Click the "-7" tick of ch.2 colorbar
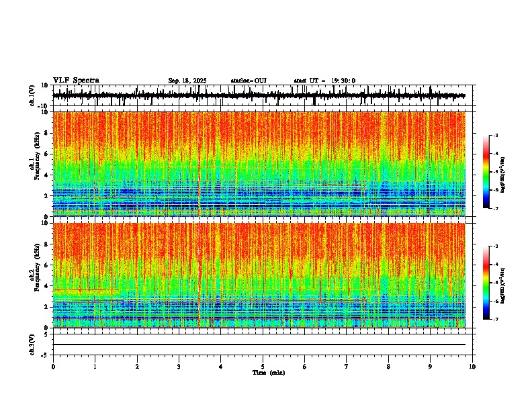Image resolution: width=532 pixels, height=411 pixels. click(x=496, y=319)
